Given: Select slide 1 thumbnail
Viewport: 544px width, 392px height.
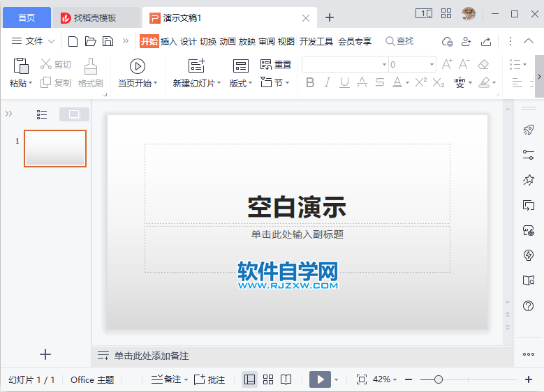Looking at the screenshot, I should coord(55,149).
